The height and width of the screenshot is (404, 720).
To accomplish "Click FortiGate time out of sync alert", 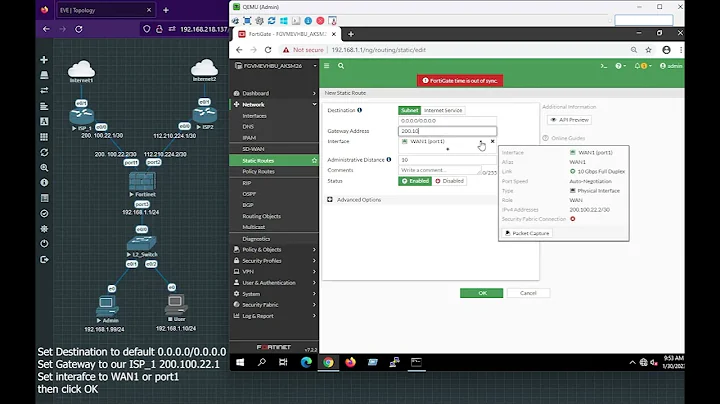I will click(x=460, y=81).
